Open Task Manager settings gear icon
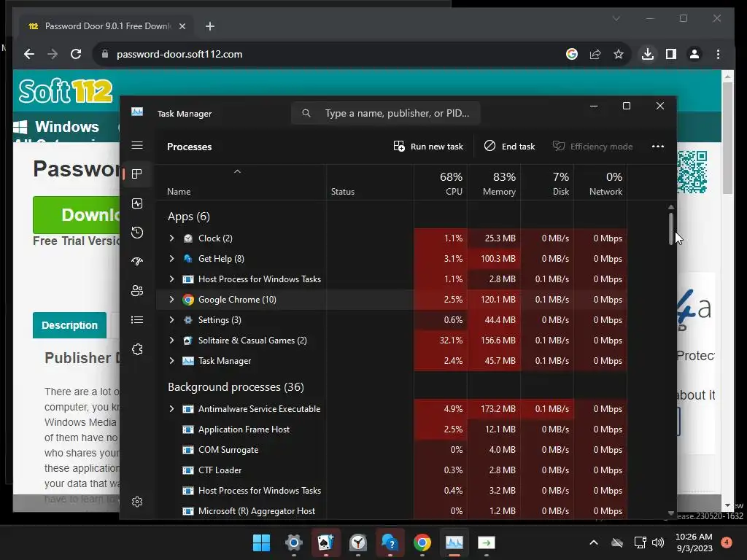The width and height of the screenshot is (747, 560). (137, 502)
